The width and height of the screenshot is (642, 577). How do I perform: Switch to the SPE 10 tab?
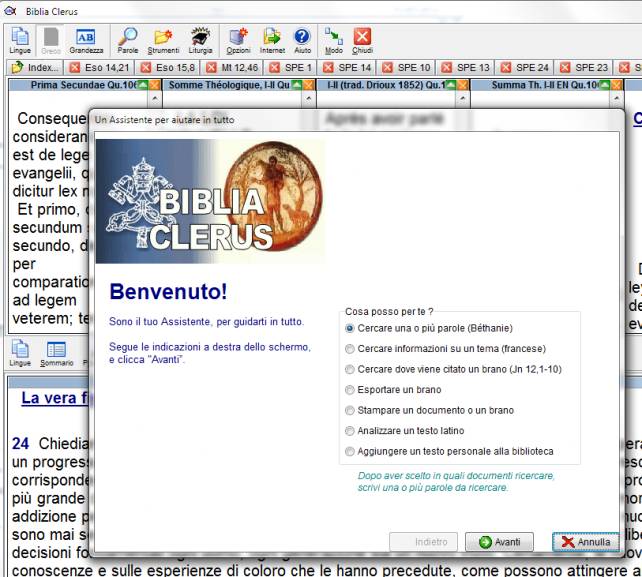414,68
